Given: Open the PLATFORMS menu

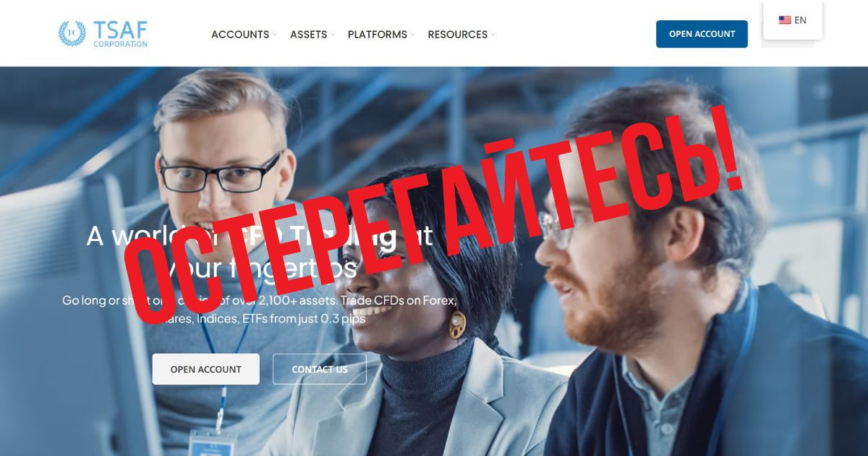Looking at the screenshot, I should [x=377, y=34].
